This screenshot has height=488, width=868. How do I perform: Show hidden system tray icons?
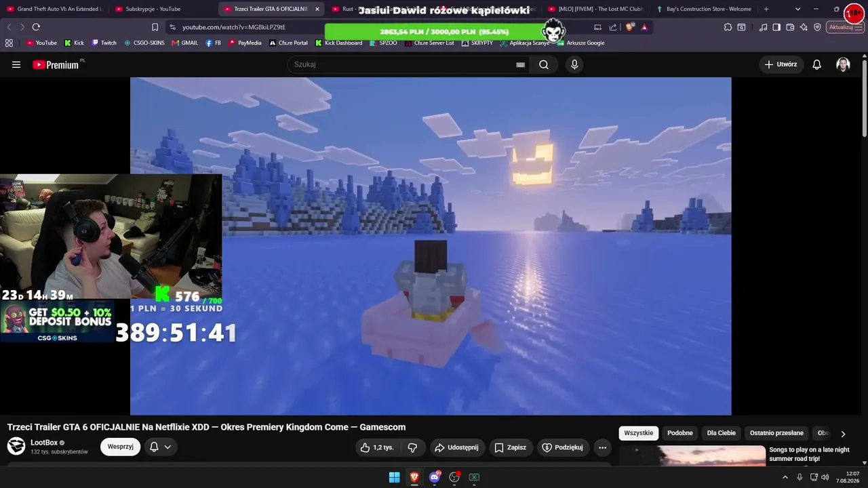785,477
